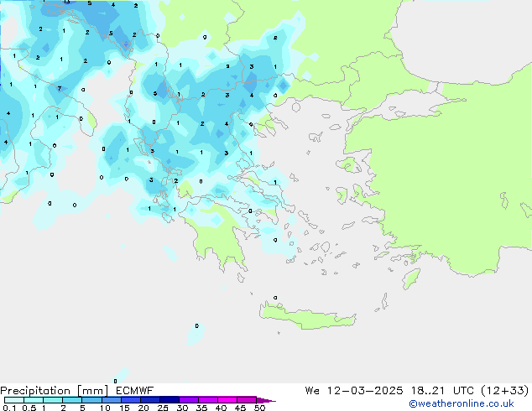
Task: Click the "15" legend scale label
Action: [124, 408]
